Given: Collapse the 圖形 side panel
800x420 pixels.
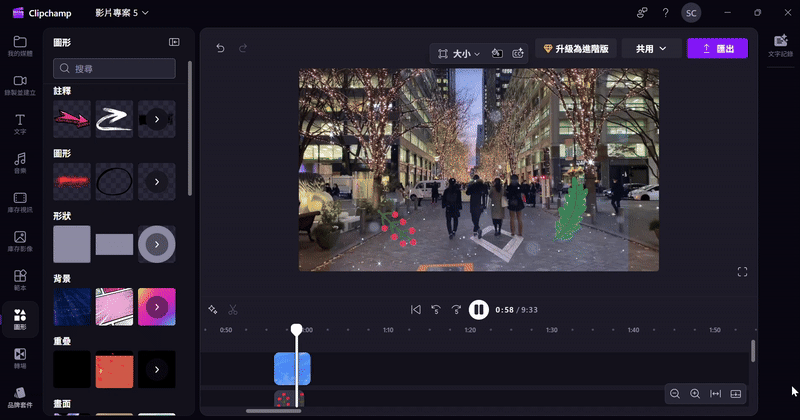Looking at the screenshot, I should pos(174,42).
